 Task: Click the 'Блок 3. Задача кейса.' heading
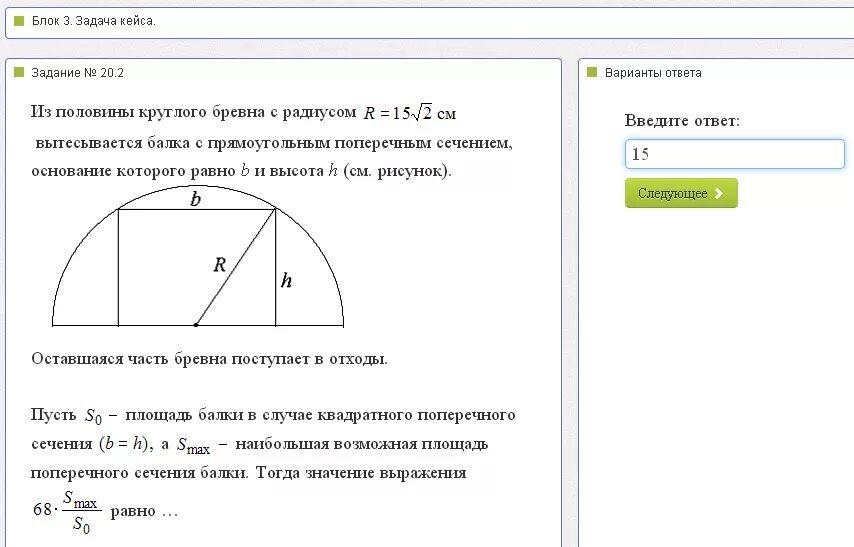click(x=94, y=21)
